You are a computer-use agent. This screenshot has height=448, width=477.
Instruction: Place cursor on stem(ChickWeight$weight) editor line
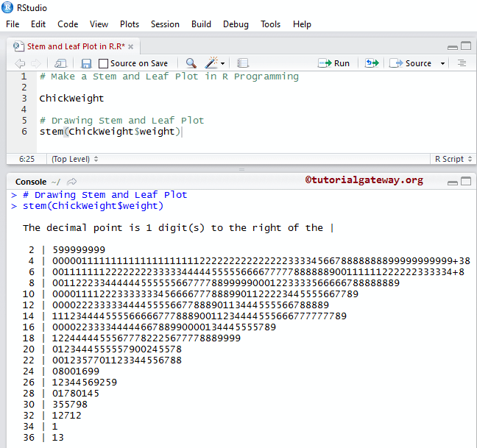110,132
